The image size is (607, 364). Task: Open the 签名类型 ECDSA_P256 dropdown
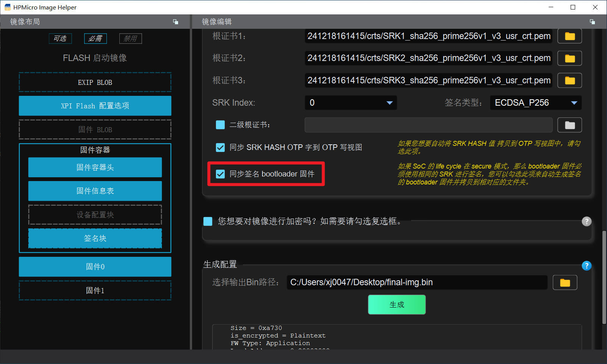coord(536,103)
